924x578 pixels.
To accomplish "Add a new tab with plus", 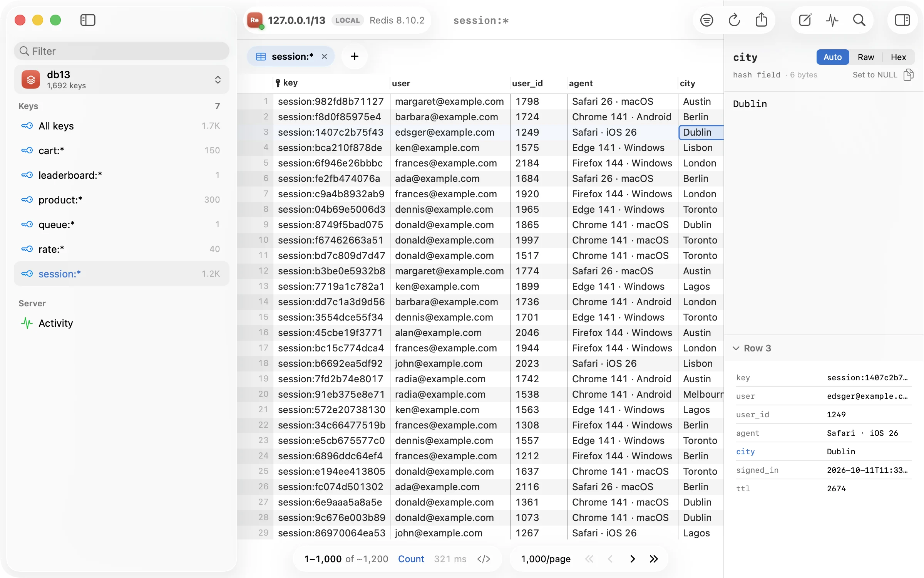I will [x=354, y=57].
